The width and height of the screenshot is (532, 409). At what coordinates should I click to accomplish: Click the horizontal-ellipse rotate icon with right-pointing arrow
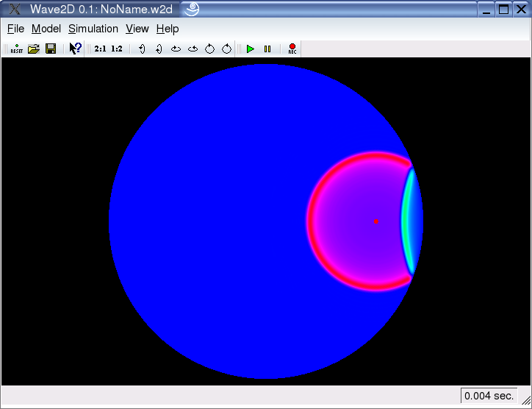tap(176, 49)
